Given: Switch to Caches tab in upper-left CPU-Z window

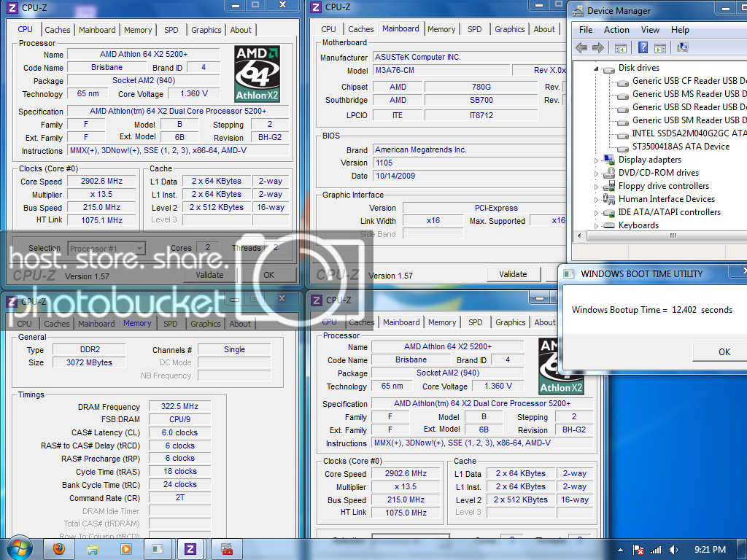Looking at the screenshot, I should click(58, 29).
